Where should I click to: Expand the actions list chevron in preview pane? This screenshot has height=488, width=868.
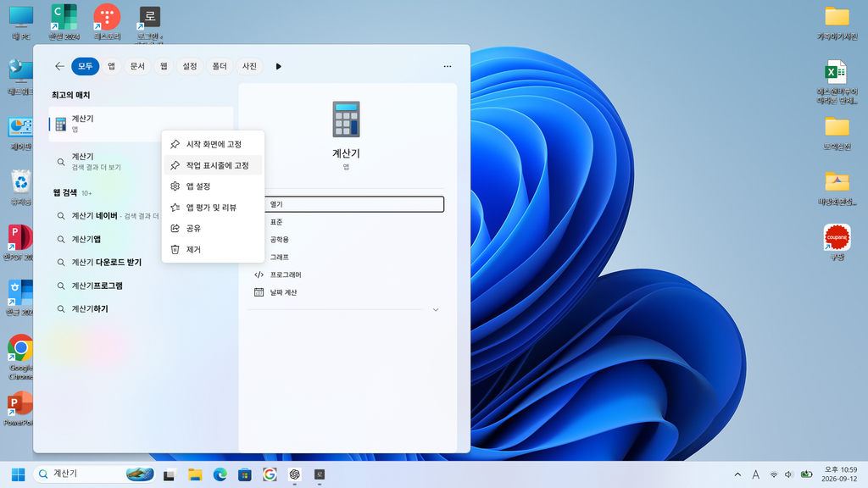tap(436, 310)
